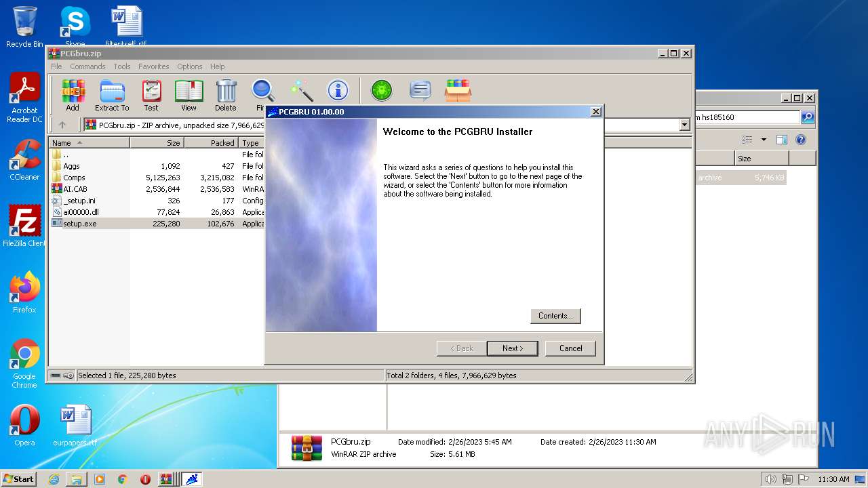Open the Tools menu in WinRAR
Image resolution: width=868 pixels, height=488 pixels.
pos(122,66)
